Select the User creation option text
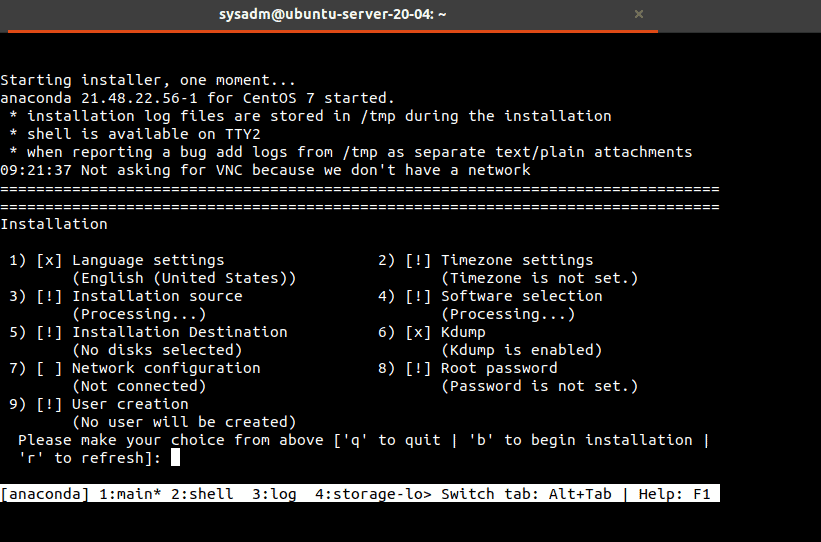The width and height of the screenshot is (821, 542). [x=130, y=405]
